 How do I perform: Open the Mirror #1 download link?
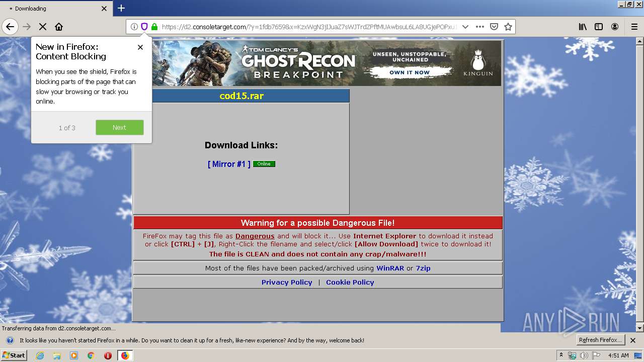[229, 164]
